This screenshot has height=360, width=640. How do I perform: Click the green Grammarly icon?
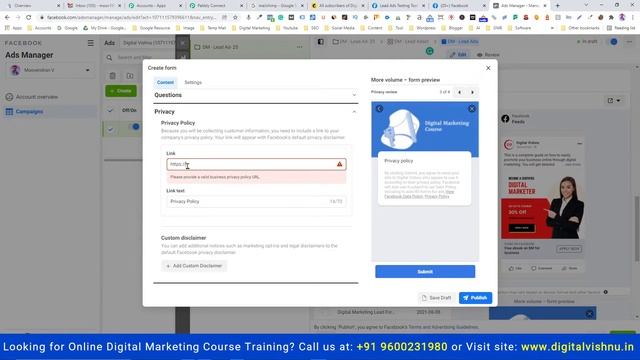(x=429, y=51)
